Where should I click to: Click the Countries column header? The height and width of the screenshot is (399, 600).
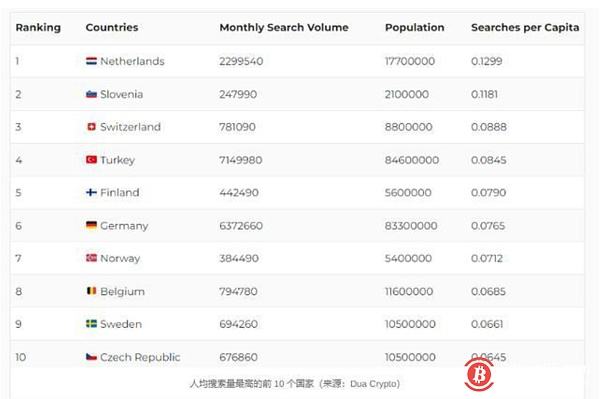point(112,28)
